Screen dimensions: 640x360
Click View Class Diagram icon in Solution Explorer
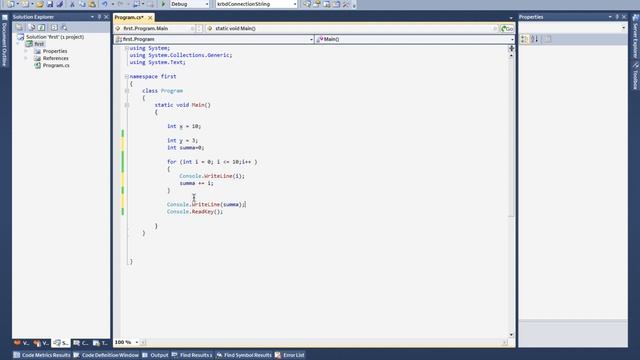pos(64,27)
